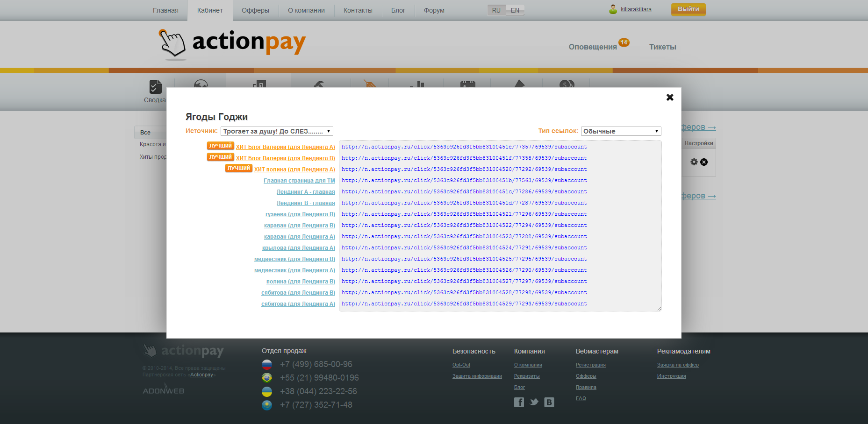The width and height of the screenshot is (868, 424).
Task: Open полина (для Лендинга B) link
Action: [301, 282]
